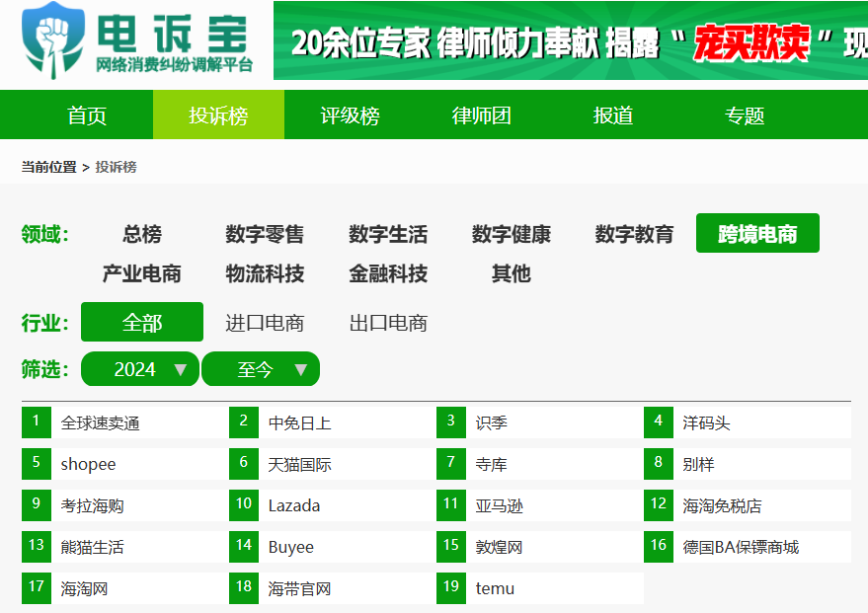Open the 评级榜 nav tab
The width and height of the screenshot is (868, 613).
coord(350,115)
